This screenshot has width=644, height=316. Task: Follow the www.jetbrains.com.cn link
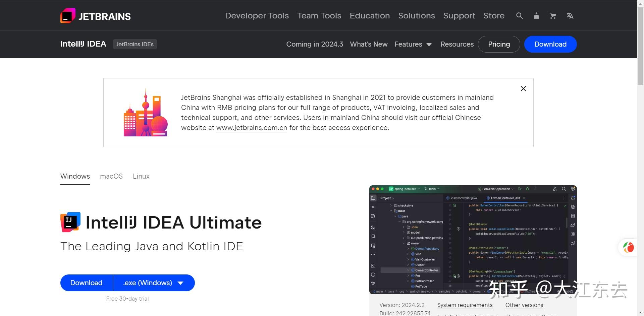pos(252,128)
